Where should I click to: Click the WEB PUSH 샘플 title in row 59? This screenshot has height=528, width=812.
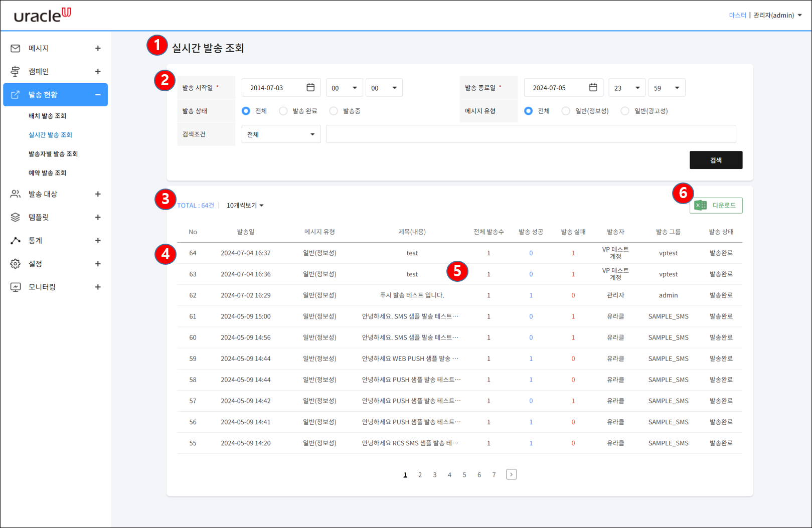410,359
